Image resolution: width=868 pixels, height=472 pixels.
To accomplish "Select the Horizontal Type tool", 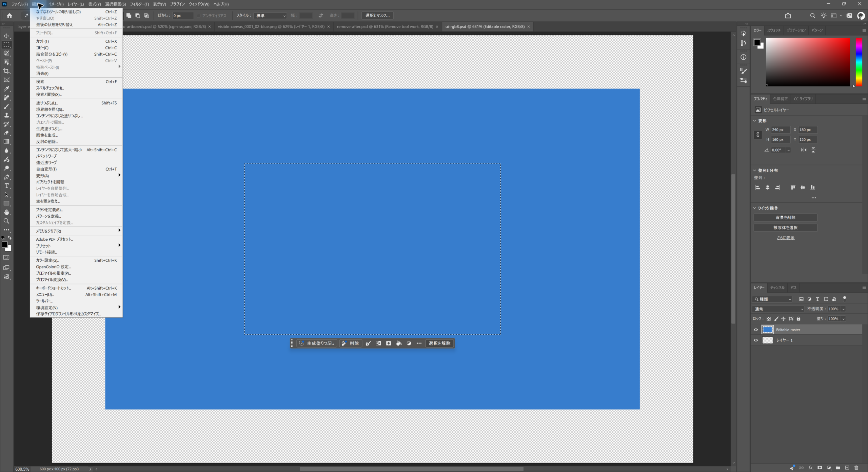I will click(x=6, y=186).
